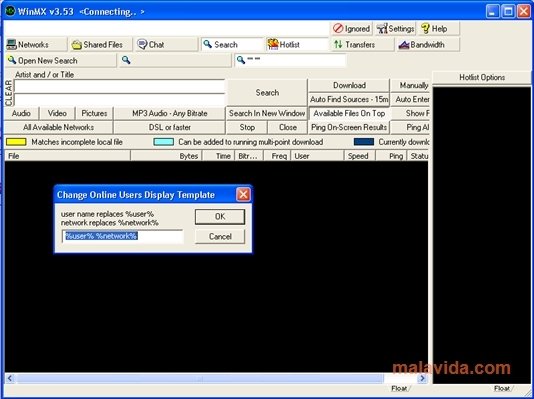Screen dimensions: 534x399
Task: Toggle Available Files On Top
Action: (349, 113)
